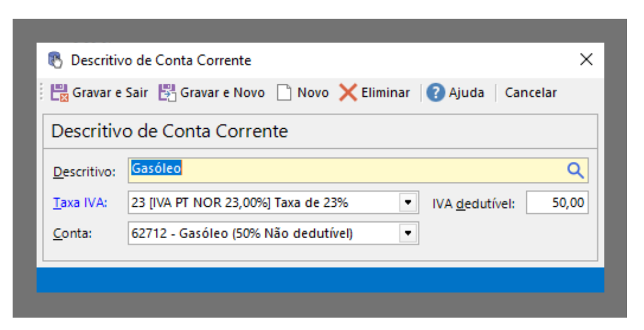Open Ajuda with the question mark icon
644x330 pixels.
(436, 92)
